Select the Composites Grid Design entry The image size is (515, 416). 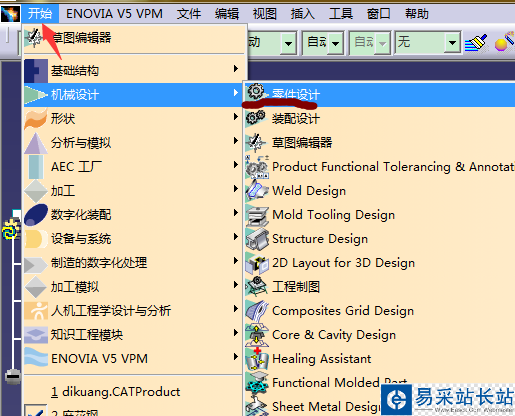(379, 311)
